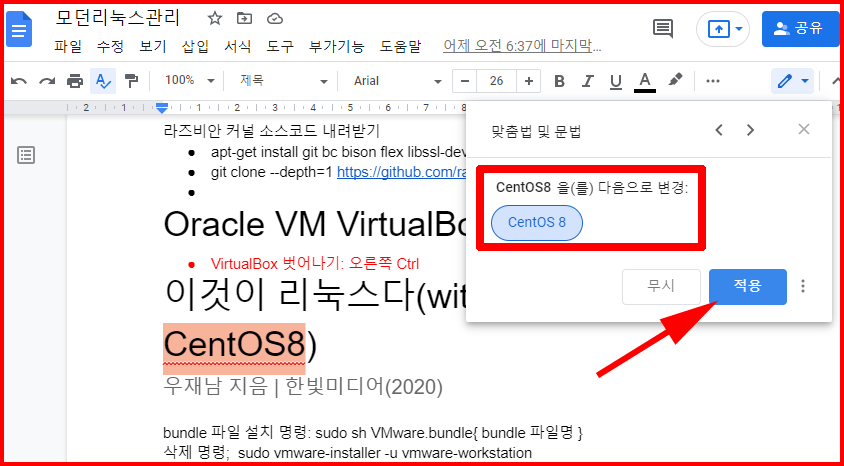844x466 pixels.
Task: Open the github.com hyperlink
Action: tap(402, 172)
